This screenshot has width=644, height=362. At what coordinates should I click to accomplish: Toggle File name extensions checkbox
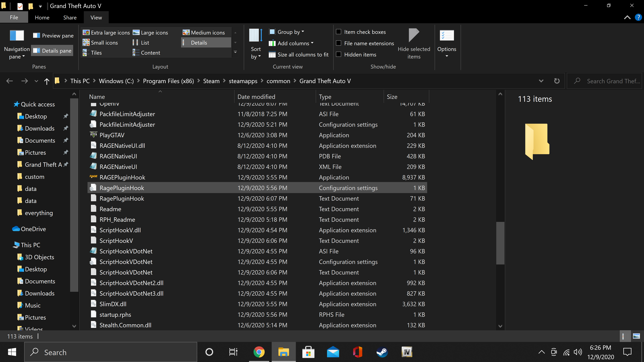click(x=338, y=43)
